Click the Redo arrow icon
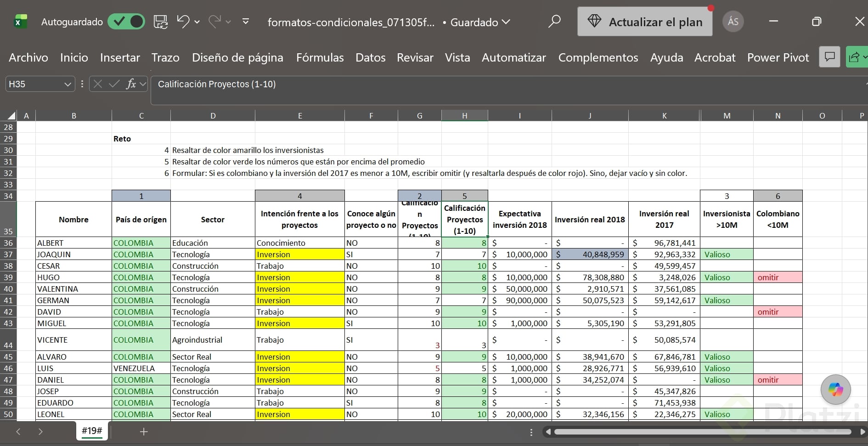868x446 pixels. (x=214, y=22)
